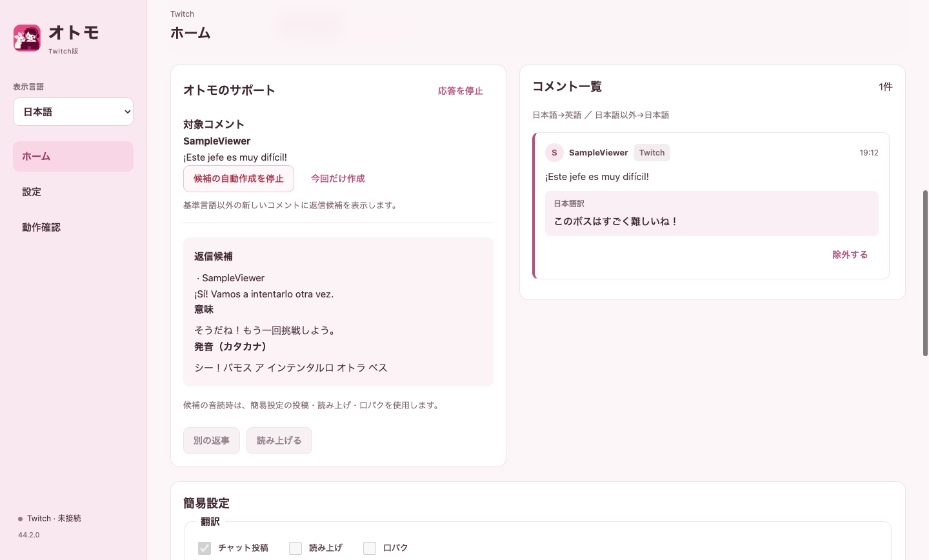929x560 pixels.
Task: Click the 19:12 comment timestamp
Action: click(x=869, y=153)
